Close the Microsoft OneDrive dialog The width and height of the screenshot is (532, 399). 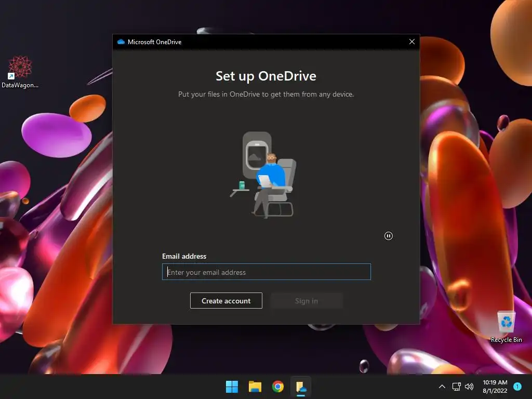pos(412,42)
